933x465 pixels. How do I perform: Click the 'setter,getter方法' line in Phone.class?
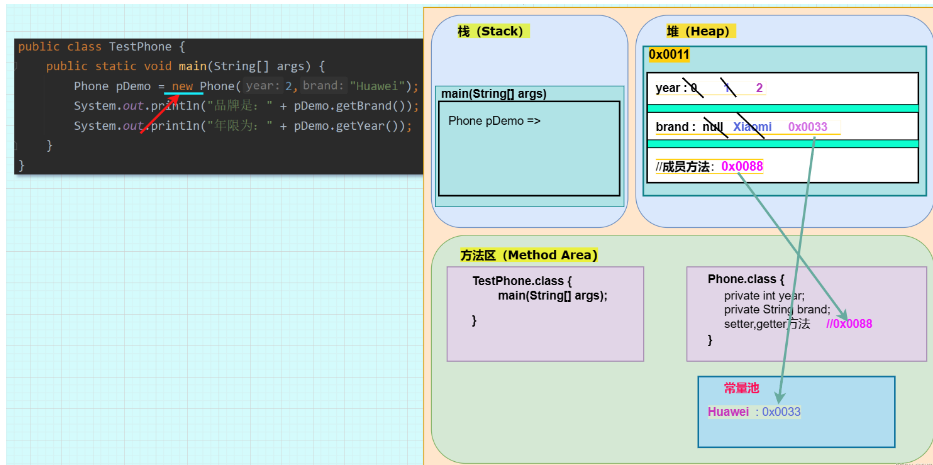[767, 324]
